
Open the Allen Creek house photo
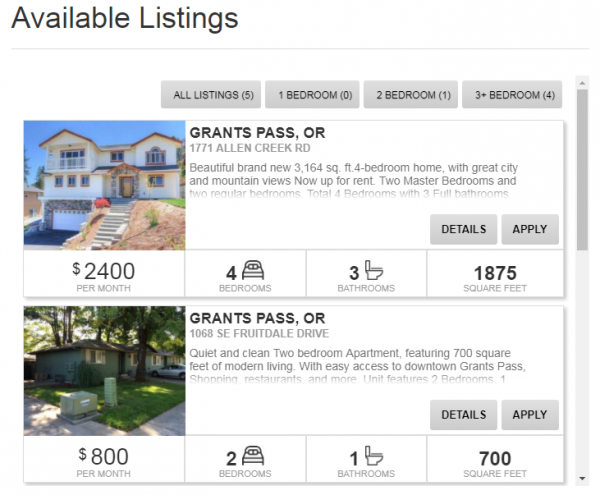105,185
